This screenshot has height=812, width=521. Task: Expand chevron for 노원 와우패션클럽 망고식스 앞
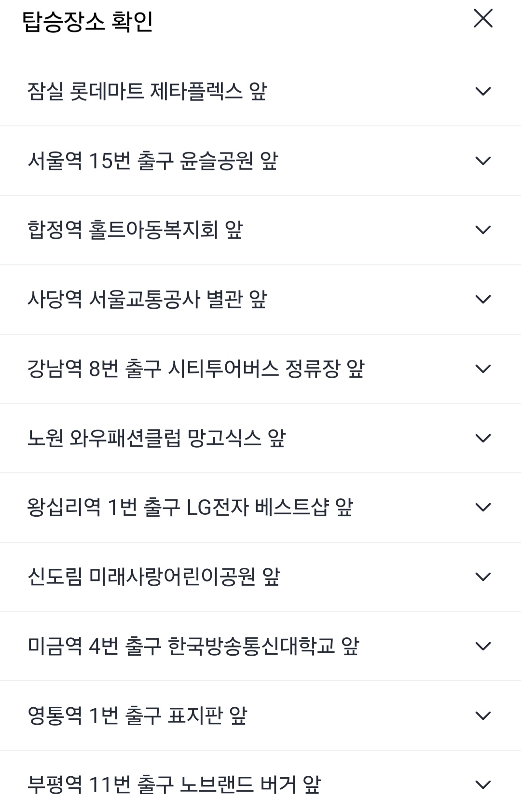point(483,438)
